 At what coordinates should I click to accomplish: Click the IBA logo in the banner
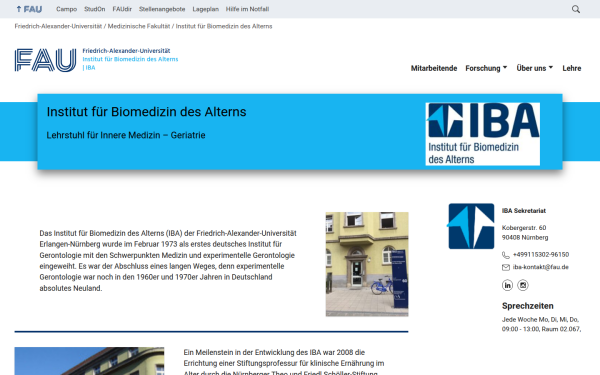[483, 134]
